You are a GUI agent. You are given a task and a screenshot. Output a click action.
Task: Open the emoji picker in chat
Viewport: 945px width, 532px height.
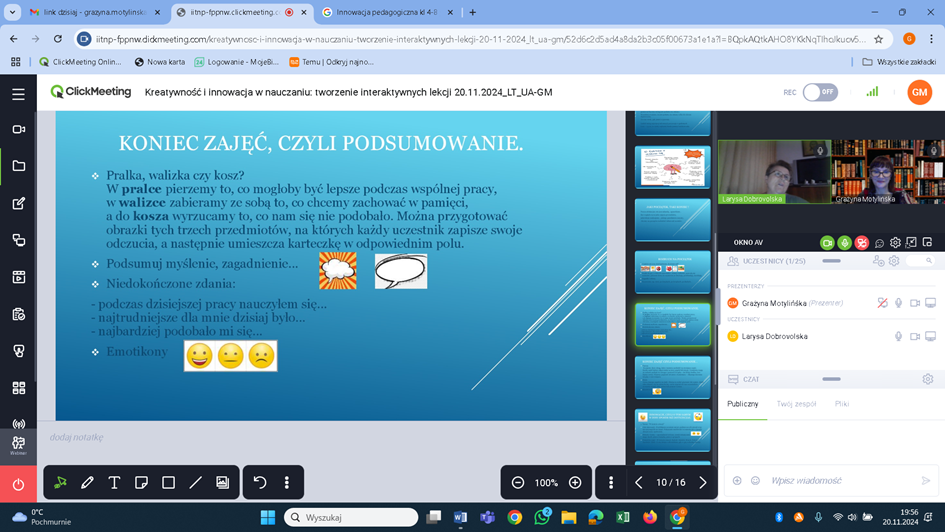[x=755, y=480]
